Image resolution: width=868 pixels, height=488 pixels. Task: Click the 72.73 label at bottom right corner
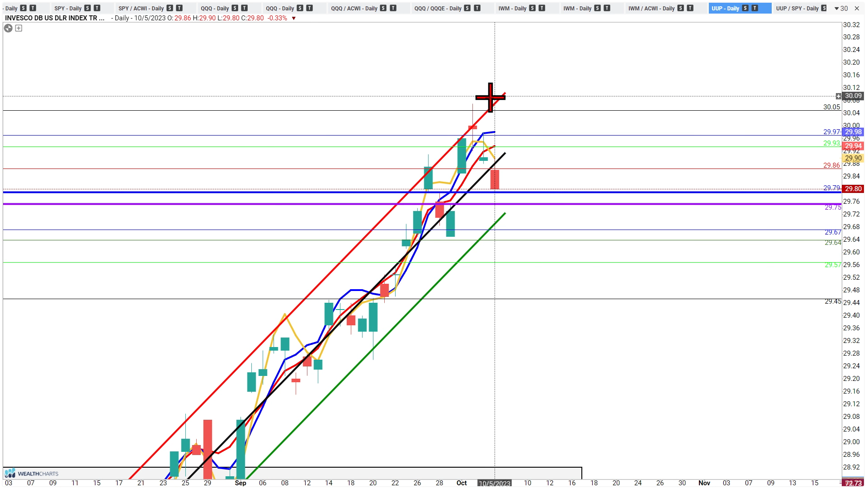click(x=853, y=483)
